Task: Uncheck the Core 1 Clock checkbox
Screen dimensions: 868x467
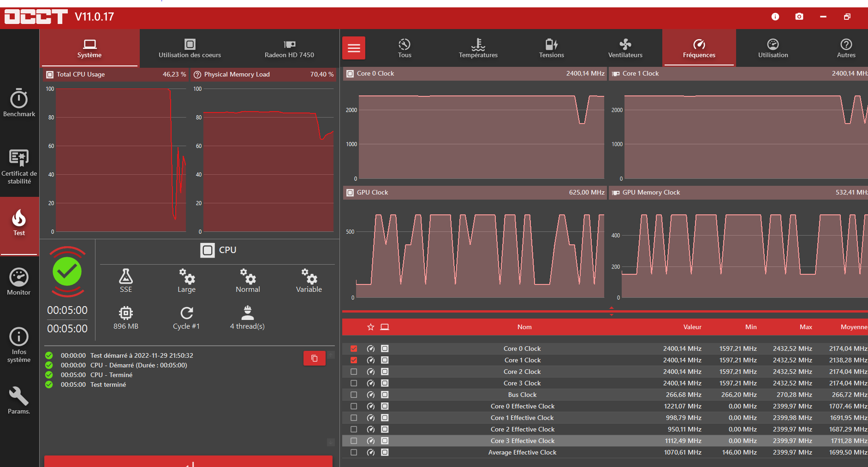Action: coord(354,360)
